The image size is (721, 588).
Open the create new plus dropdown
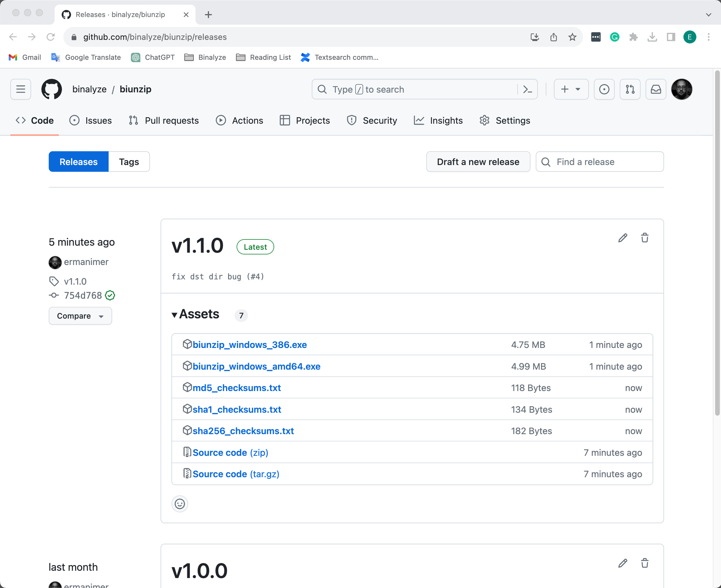point(571,89)
